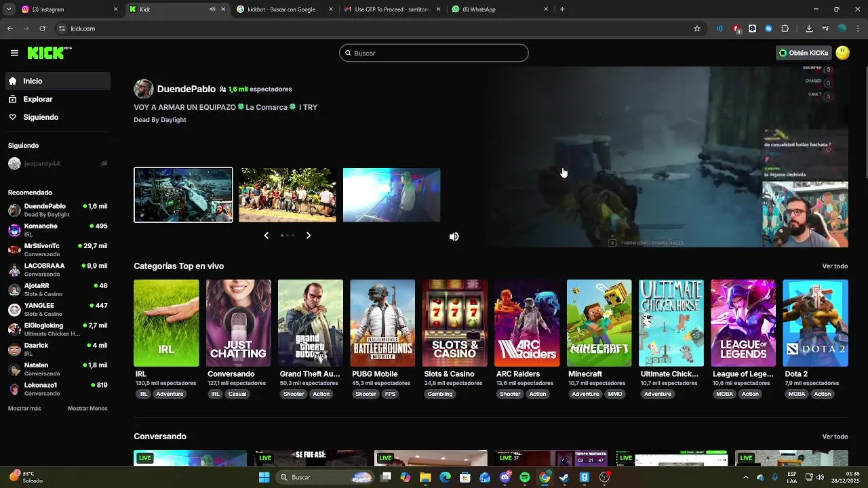Open Steam from the taskbar
Viewport: 868px width, 488px height.
point(564,477)
